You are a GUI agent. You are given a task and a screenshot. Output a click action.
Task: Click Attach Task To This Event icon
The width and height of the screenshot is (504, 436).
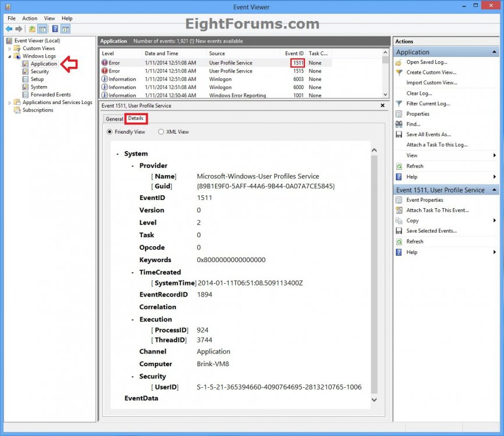point(399,210)
